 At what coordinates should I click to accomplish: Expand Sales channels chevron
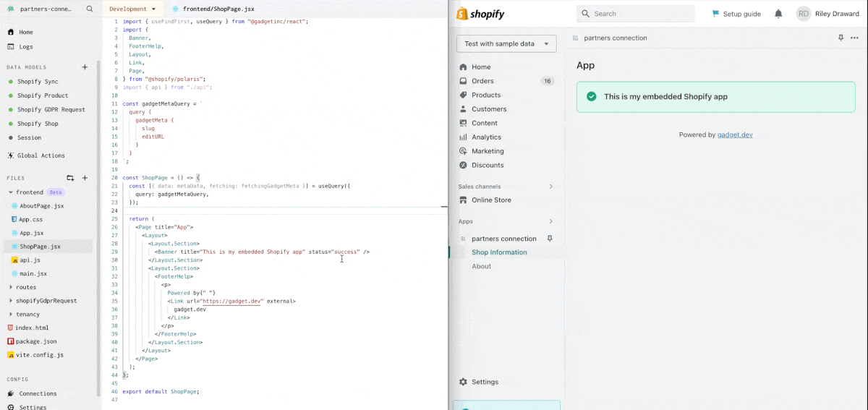[550, 187]
